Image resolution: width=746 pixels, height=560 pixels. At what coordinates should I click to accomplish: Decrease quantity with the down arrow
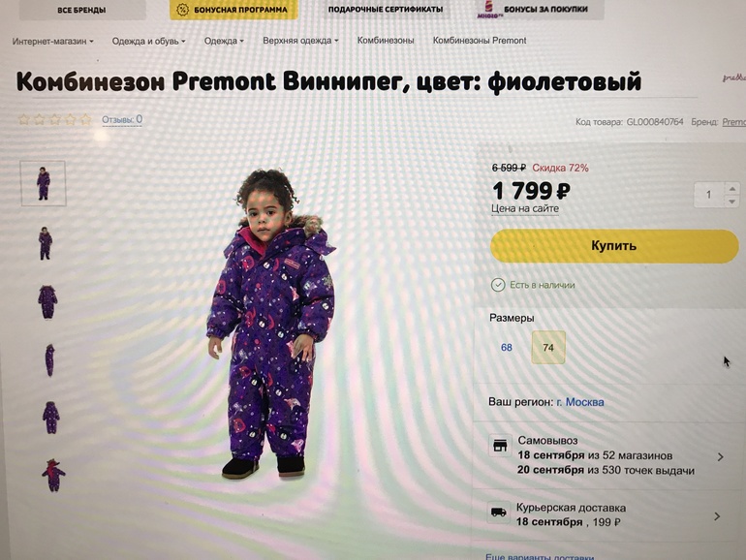click(x=731, y=202)
